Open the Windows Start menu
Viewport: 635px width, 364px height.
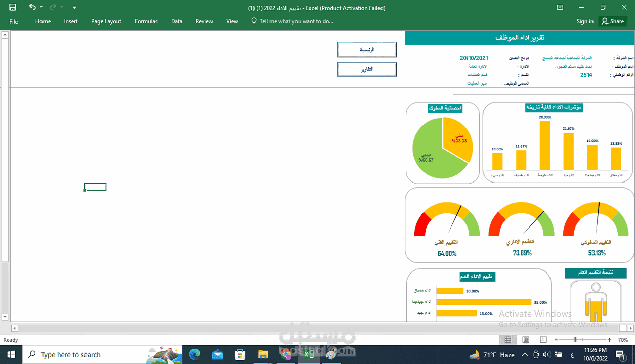[11, 354]
